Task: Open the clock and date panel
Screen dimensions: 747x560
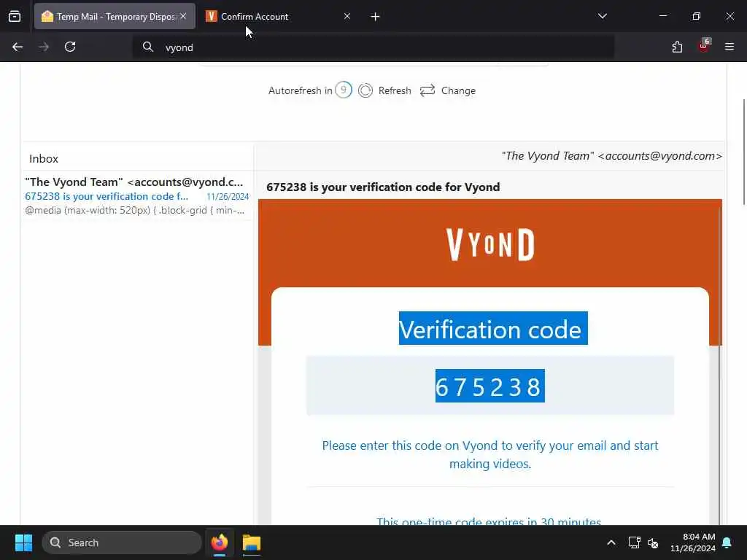Action: pos(693,542)
